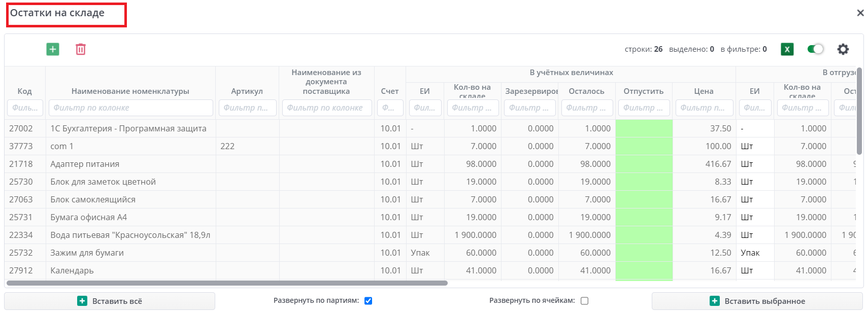Image resolution: width=868 pixels, height=313 pixels.
Task: Click green Отпустить cell for Адаптер питания
Action: click(x=644, y=164)
